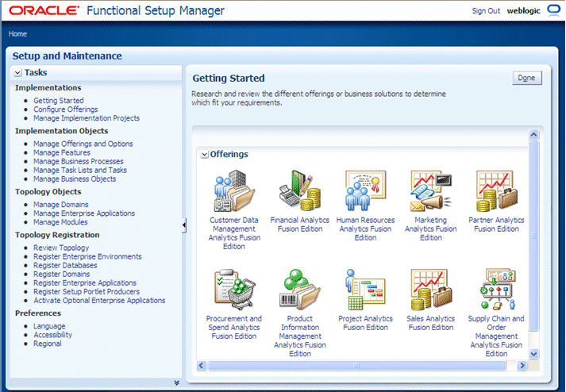Image resolution: width=566 pixels, height=392 pixels.
Task: Click the scroll up arrow in offerings
Action: point(534,135)
